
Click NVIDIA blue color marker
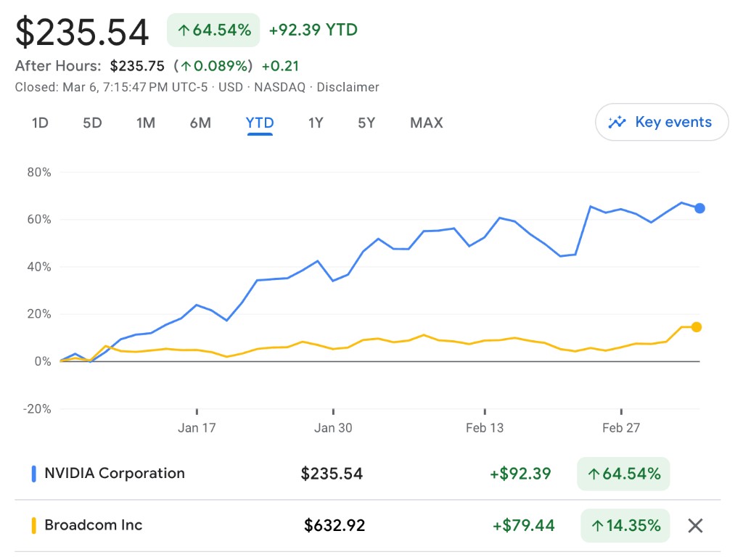[x=33, y=474]
